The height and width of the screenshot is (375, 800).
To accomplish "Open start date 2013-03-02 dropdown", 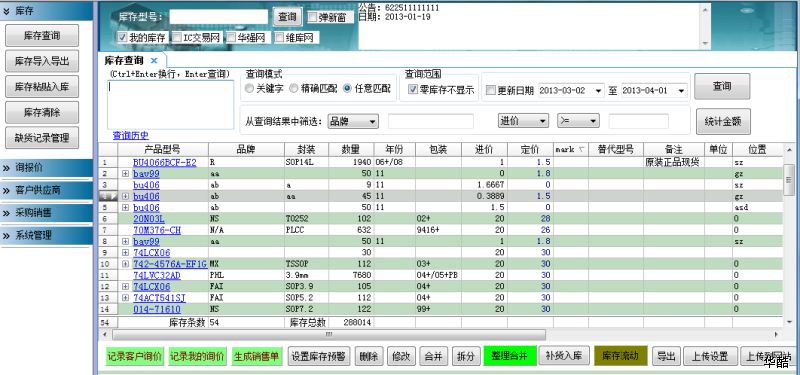I will (598, 91).
